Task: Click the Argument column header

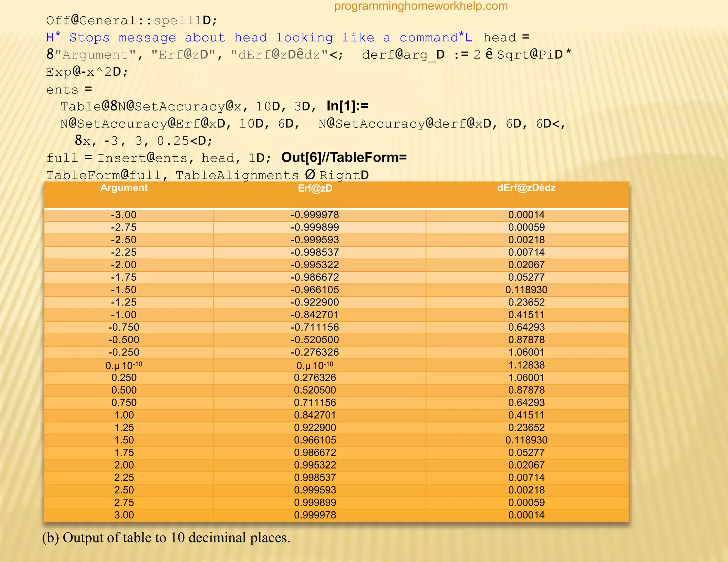Action: [124, 188]
